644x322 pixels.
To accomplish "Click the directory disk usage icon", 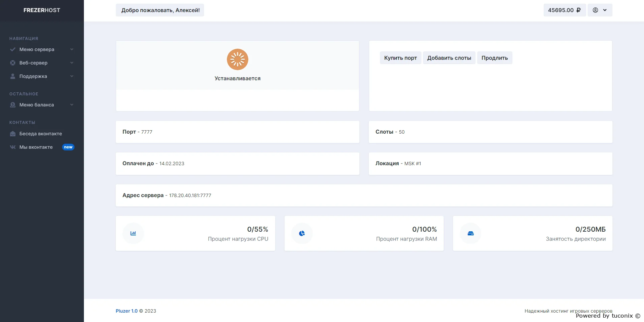I will coord(470,233).
